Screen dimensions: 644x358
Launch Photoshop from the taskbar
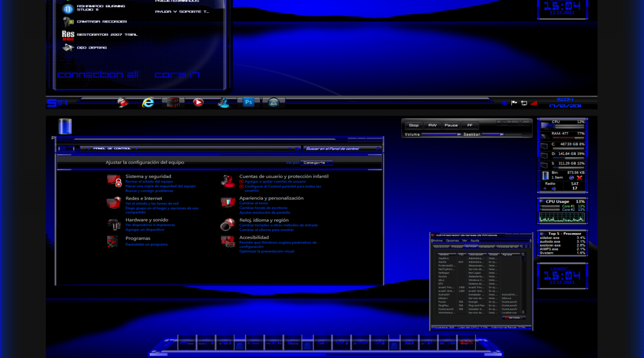(x=249, y=102)
